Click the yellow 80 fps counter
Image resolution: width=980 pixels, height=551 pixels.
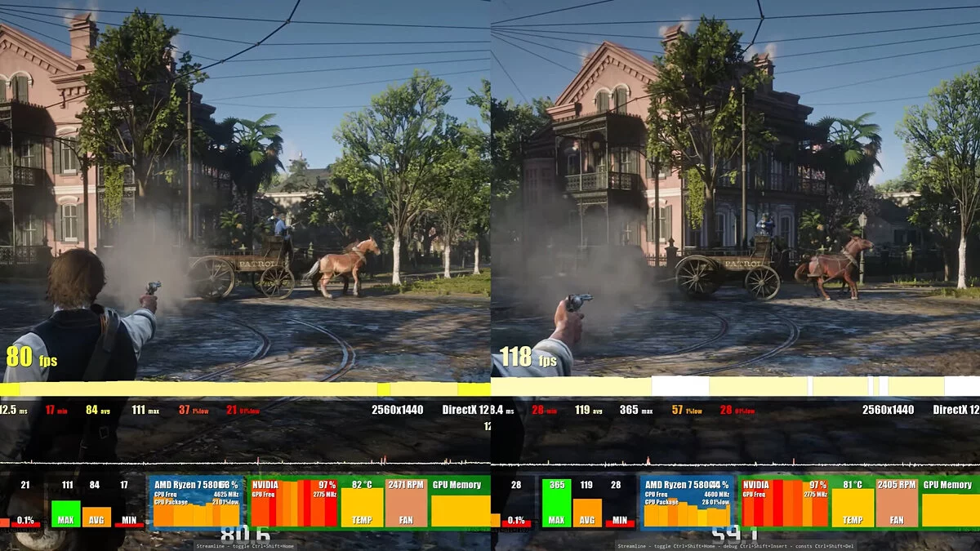pyautogui.click(x=31, y=357)
